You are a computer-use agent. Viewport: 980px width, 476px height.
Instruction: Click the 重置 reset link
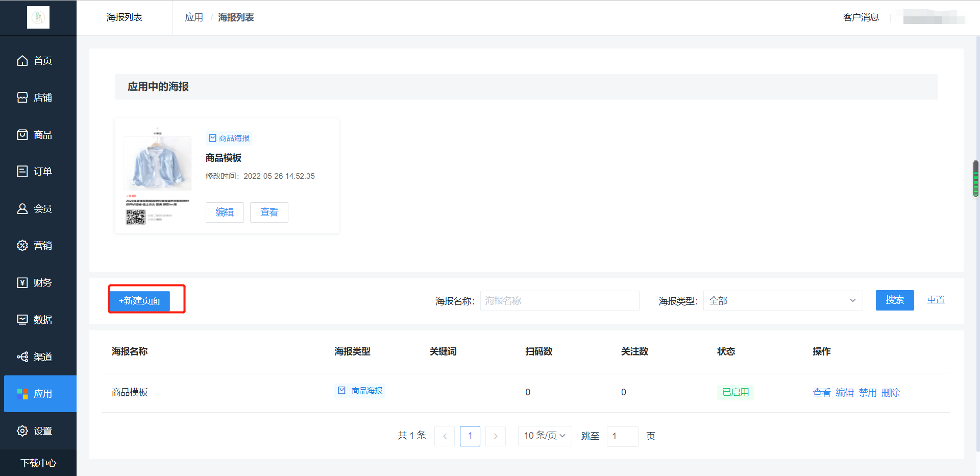click(x=935, y=300)
